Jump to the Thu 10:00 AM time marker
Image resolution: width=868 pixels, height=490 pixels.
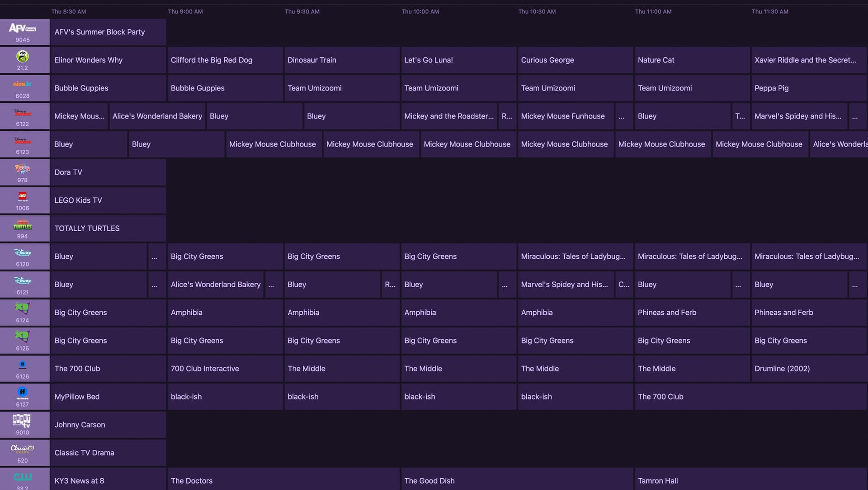coord(420,12)
